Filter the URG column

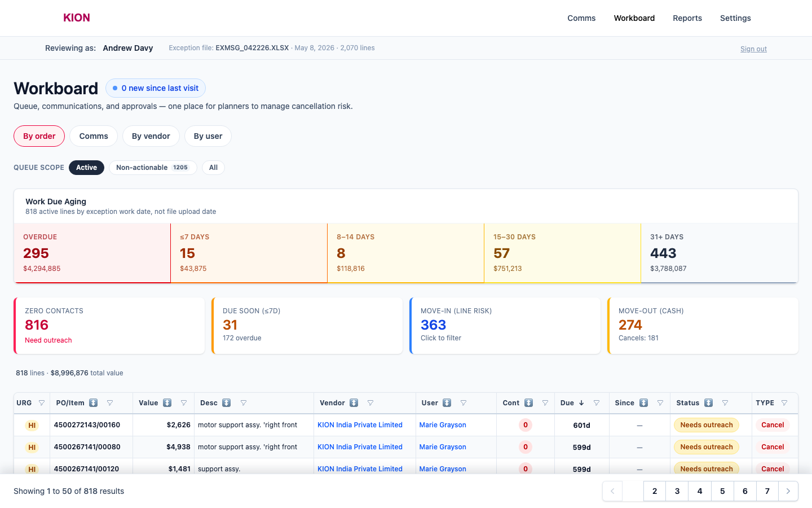[42, 403]
